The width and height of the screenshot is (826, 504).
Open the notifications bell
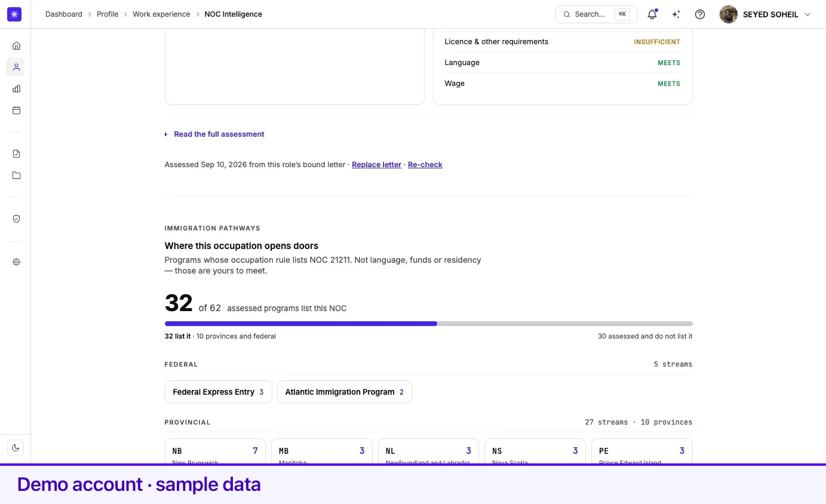[x=652, y=14]
